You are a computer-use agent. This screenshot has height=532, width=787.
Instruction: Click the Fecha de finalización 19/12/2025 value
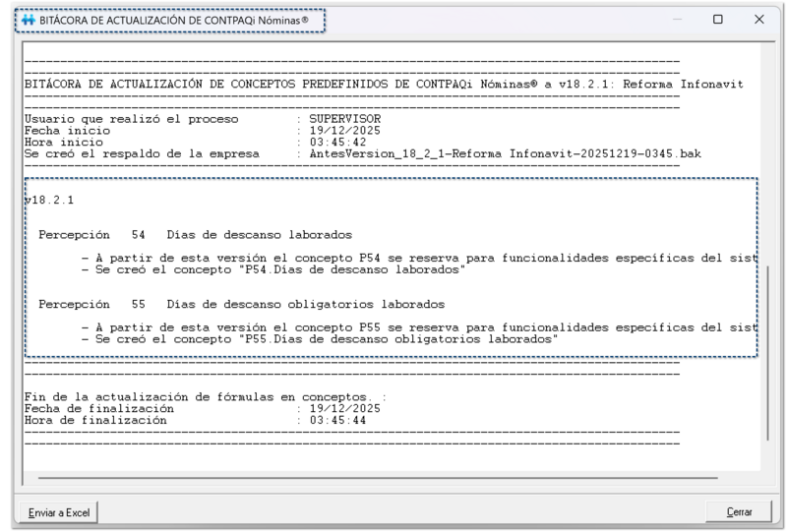coord(345,408)
